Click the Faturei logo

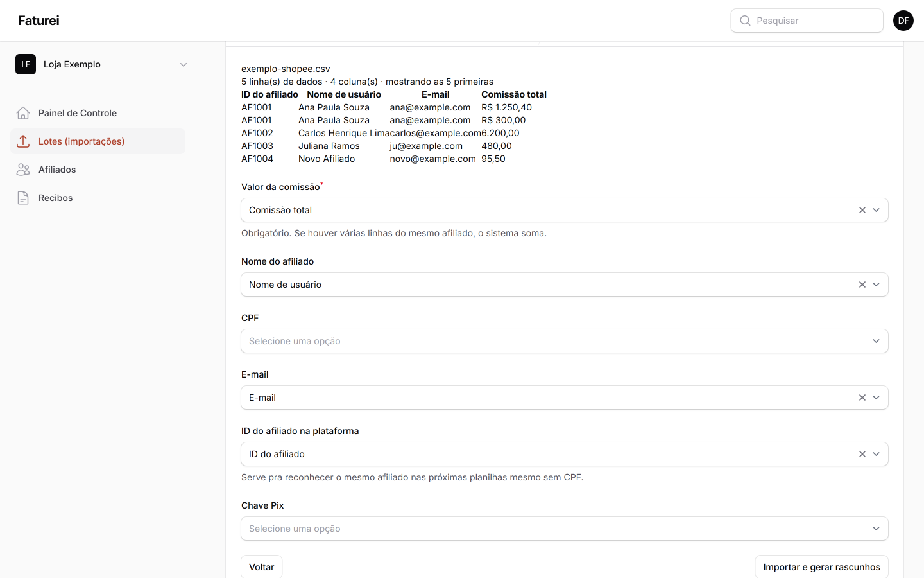pyautogui.click(x=38, y=21)
